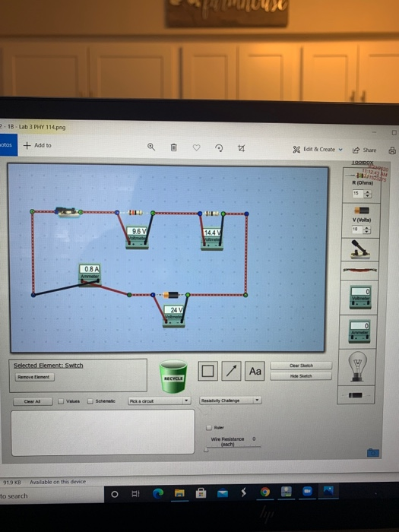Open Mail from the taskbar
Screen dimensions: 399x532
coord(222,493)
